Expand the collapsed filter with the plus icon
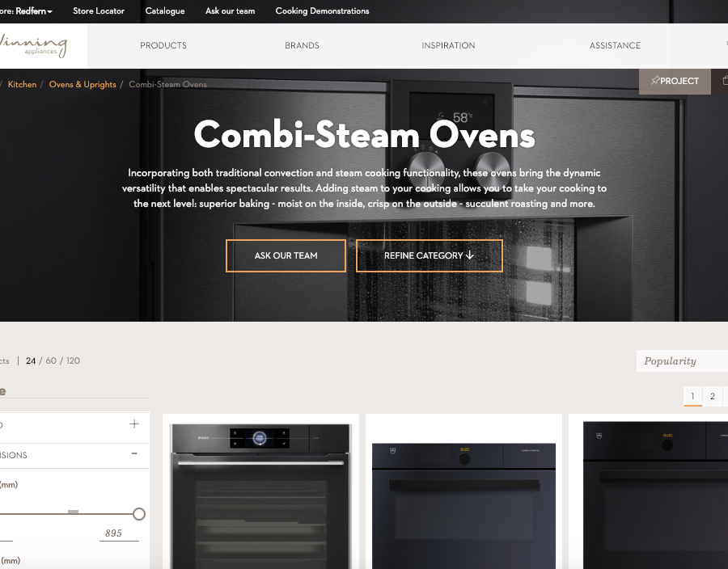The height and width of the screenshot is (569, 728). point(134,424)
